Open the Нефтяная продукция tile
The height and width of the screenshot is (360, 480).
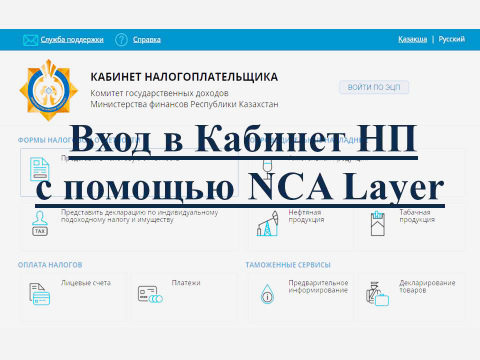coord(301,226)
